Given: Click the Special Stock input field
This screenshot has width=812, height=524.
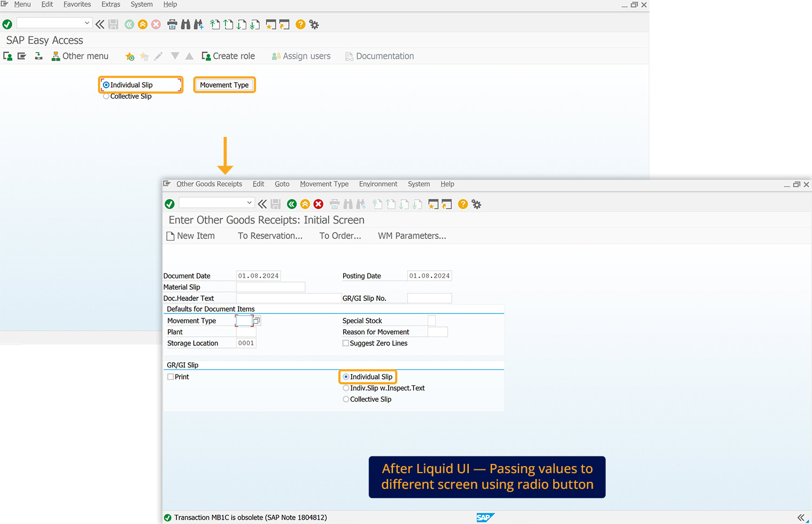Looking at the screenshot, I should (431, 321).
